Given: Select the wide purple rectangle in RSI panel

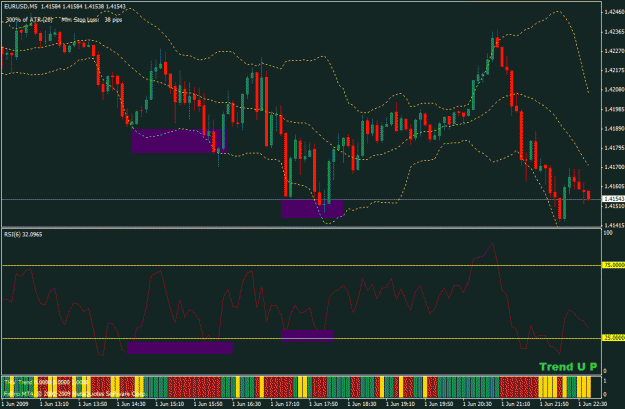Looking at the screenshot, I should (180, 347).
